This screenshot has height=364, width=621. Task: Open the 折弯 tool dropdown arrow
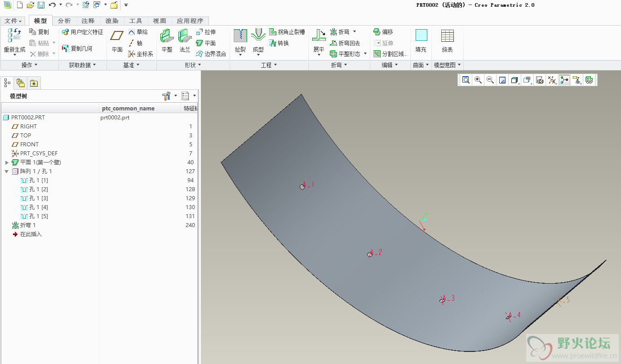[x=355, y=32]
